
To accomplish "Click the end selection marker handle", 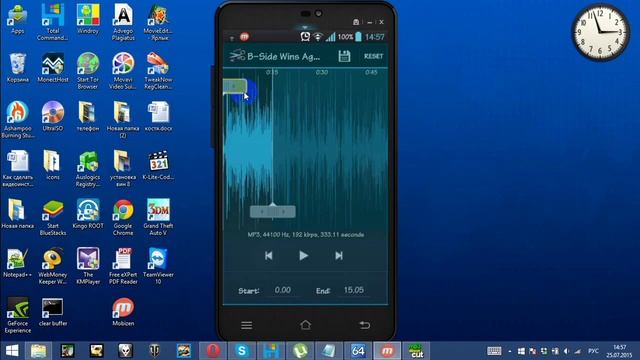I will (x=273, y=211).
